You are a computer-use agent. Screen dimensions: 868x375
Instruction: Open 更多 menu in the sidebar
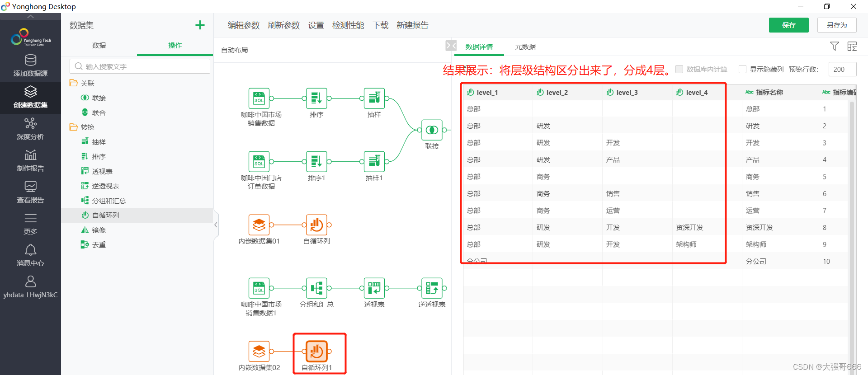coord(30,224)
